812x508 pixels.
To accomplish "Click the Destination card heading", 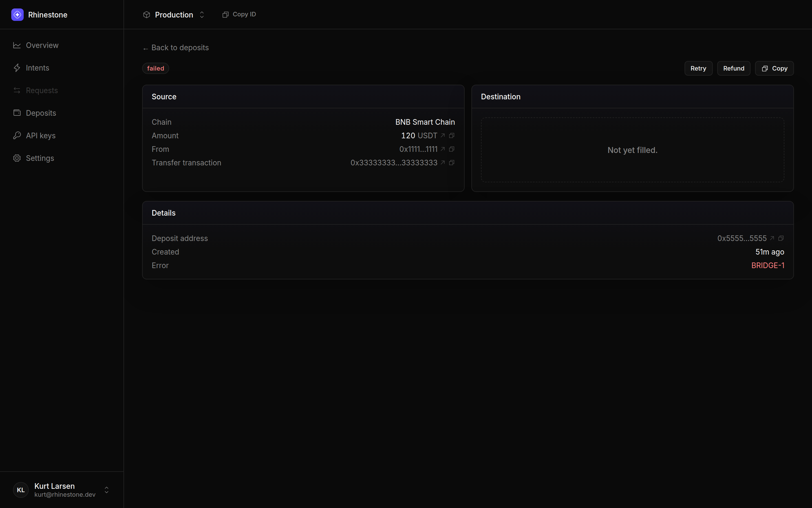I will click(501, 97).
